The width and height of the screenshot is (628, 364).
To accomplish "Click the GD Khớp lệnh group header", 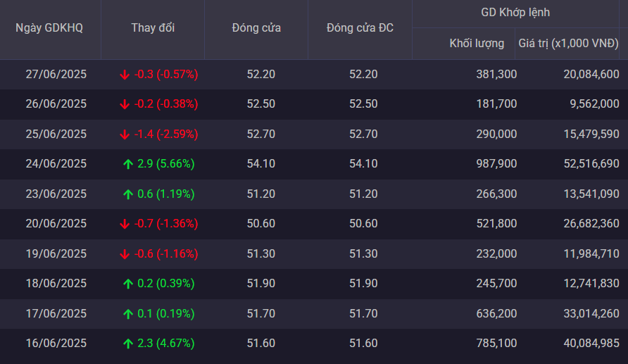I will 520,13.
